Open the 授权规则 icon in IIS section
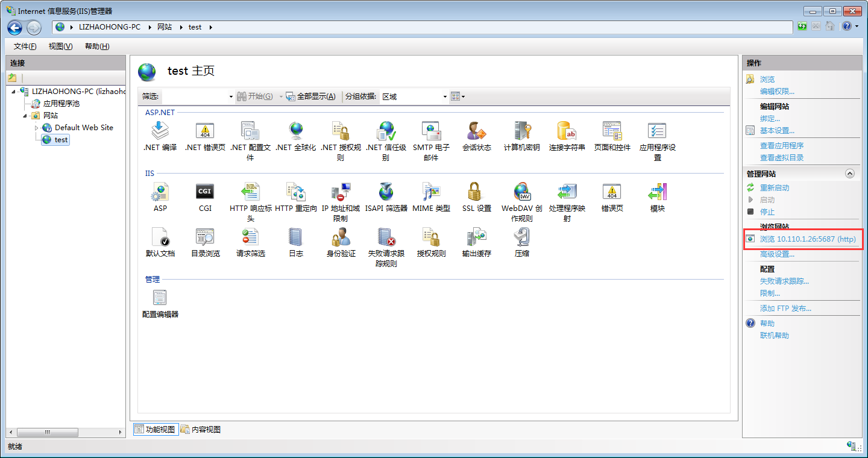 [431, 237]
